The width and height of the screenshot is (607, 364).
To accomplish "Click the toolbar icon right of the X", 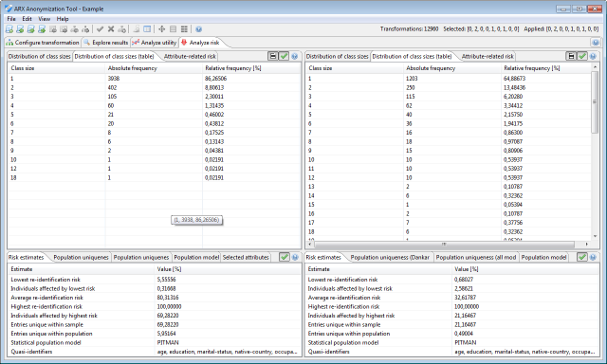I will (121, 29).
